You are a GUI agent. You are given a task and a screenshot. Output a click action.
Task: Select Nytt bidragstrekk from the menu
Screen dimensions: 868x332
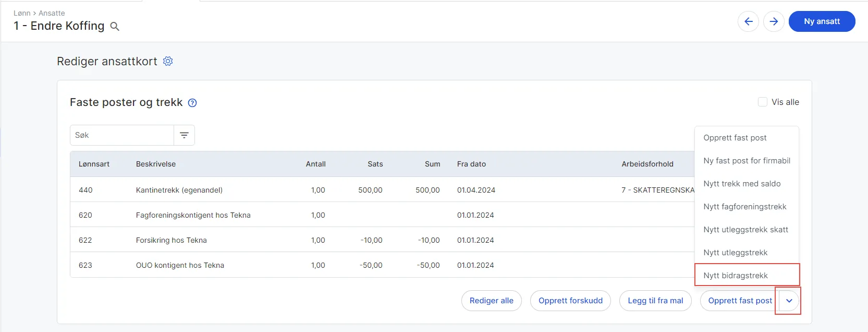[x=736, y=276]
